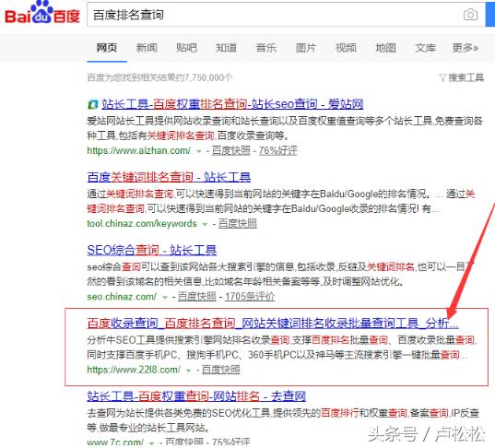This screenshot has height=448, width=495.
Task: Open SEO综合查询 - 站长工具 result
Action: point(152,250)
